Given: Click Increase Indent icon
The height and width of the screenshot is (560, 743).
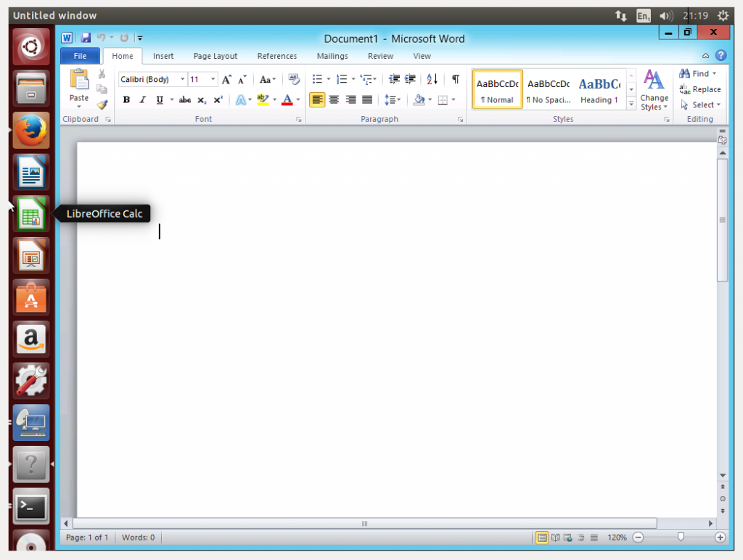Looking at the screenshot, I should [x=411, y=79].
